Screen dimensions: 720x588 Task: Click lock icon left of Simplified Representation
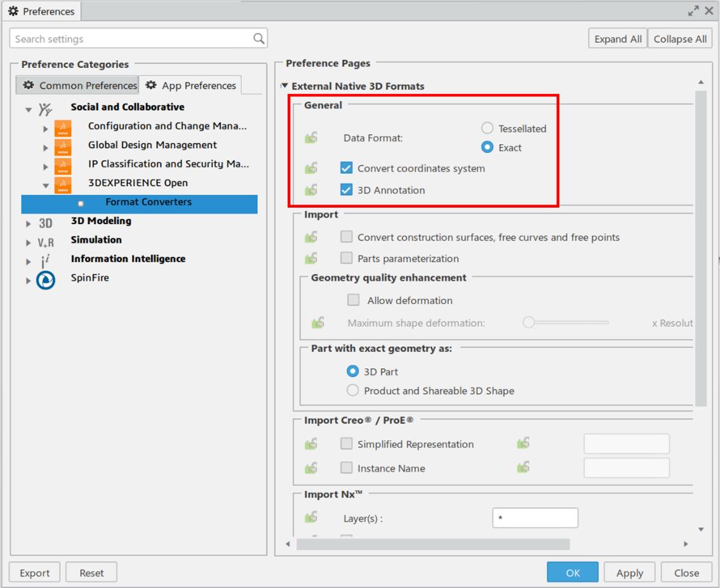tap(311, 444)
